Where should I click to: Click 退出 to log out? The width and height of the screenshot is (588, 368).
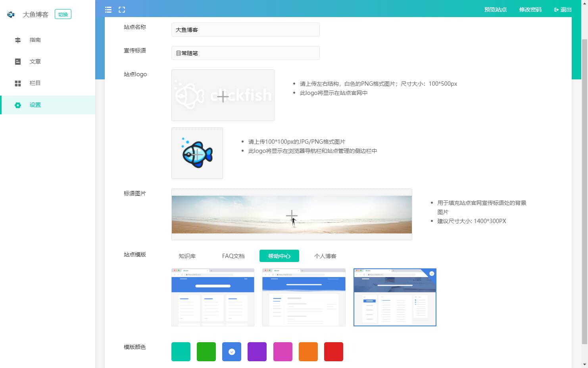(x=563, y=10)
